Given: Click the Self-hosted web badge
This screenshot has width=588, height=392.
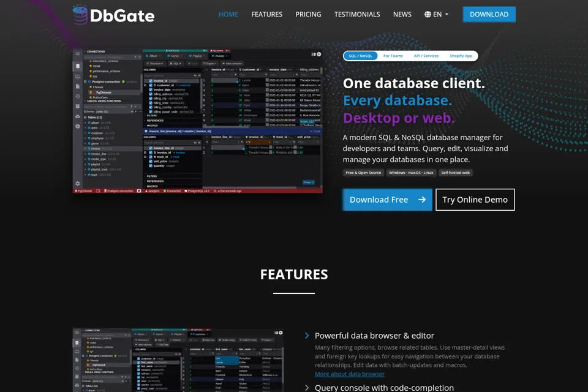Looking at the screenshot, I should tap(455, 173).
